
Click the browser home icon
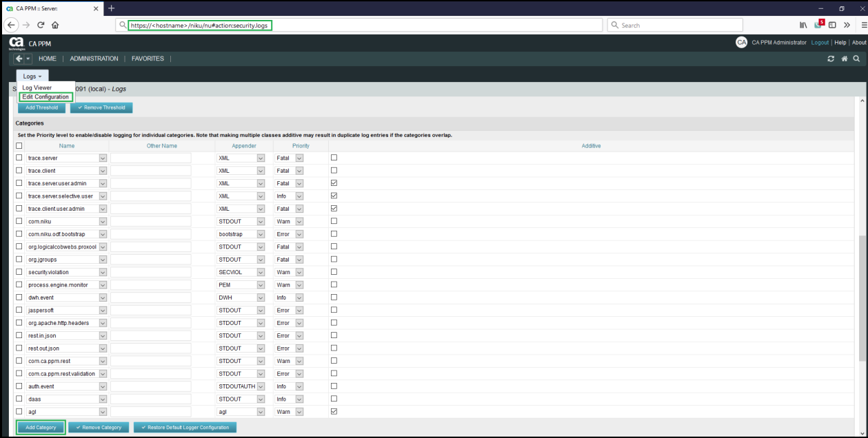(x=55, y=25)
